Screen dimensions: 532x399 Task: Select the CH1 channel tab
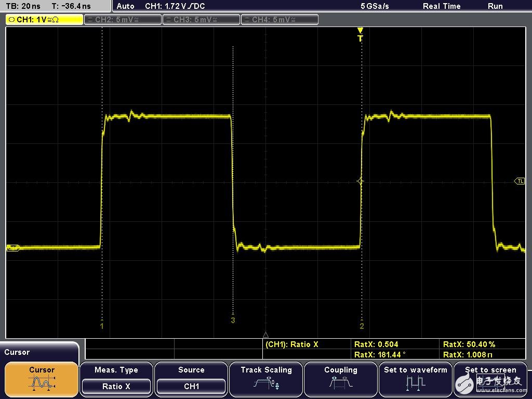pyautogui.click(x=44, y=20)
